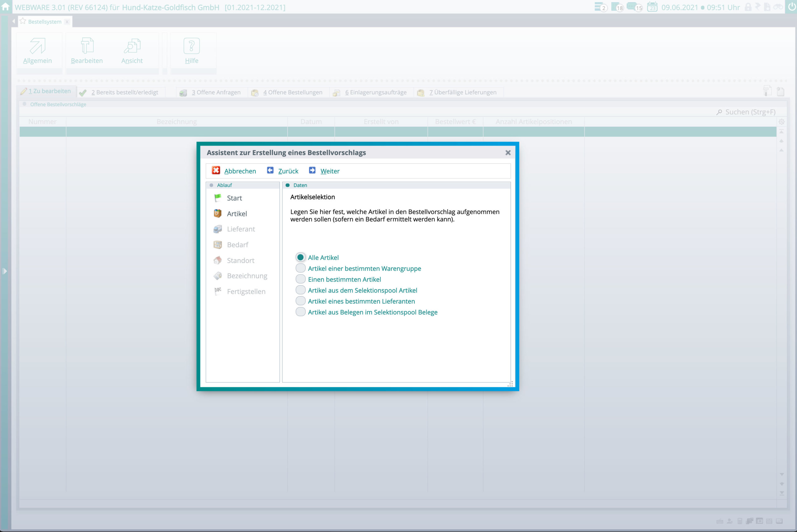Switch to 4 Offene Bestellungen tab

(x=292, y=92)
